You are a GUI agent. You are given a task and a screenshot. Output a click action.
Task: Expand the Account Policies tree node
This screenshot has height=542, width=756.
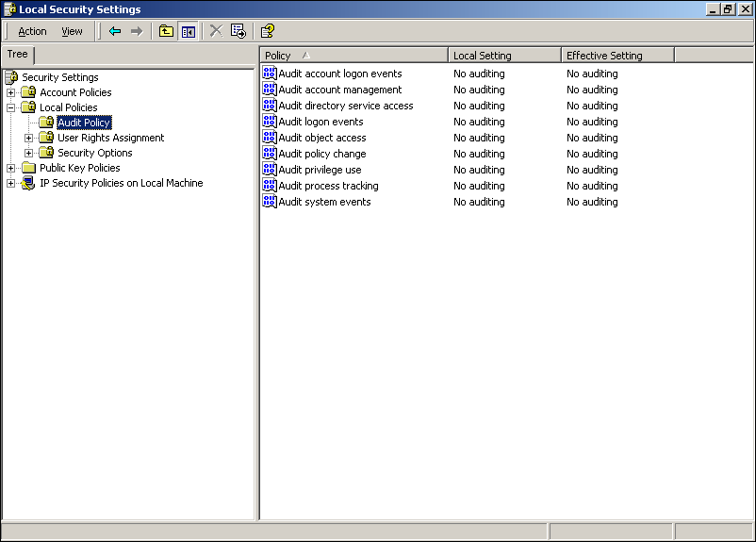[x=11, y=92]
